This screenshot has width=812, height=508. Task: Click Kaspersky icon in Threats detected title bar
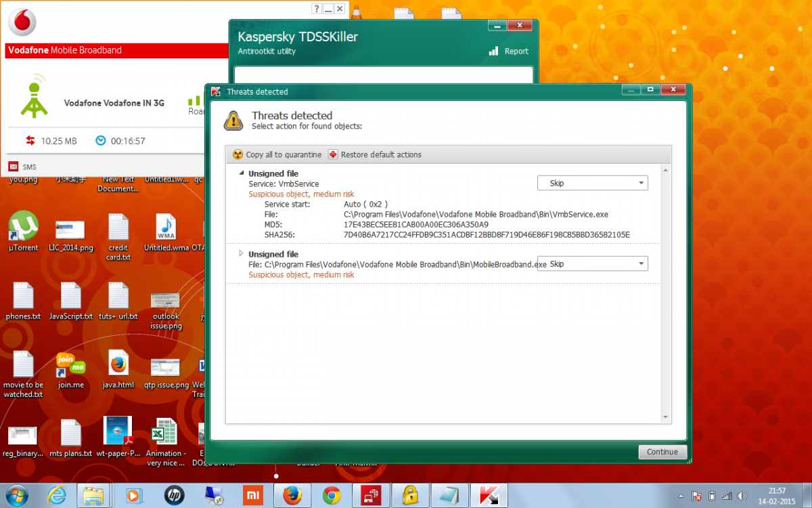(x=216, y=91)
